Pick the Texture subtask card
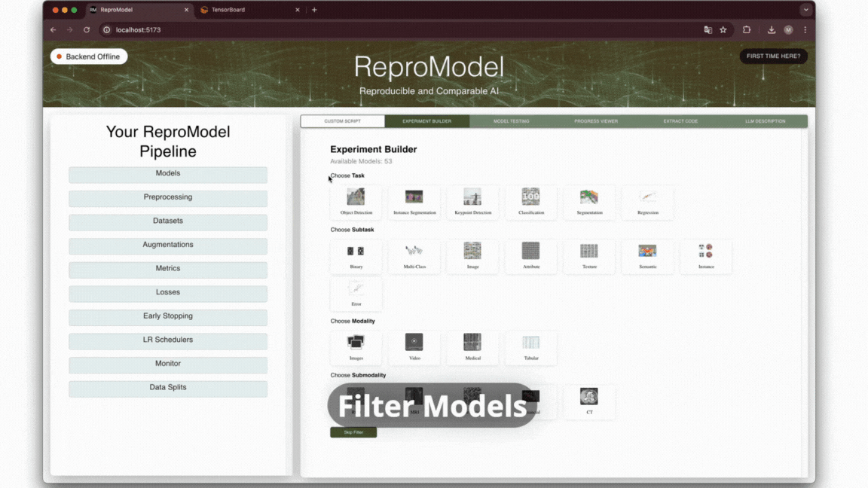Image resolution: width=868 pixels, height=488 pixels. tap(589, 256)
